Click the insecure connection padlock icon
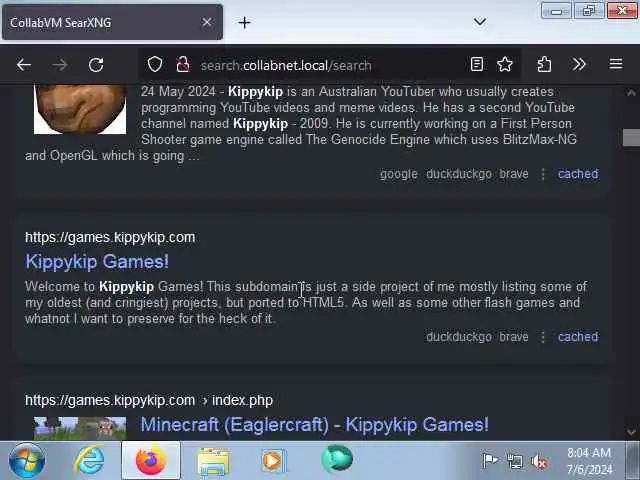Screen dimensions: 640x480 pos(183,64)
